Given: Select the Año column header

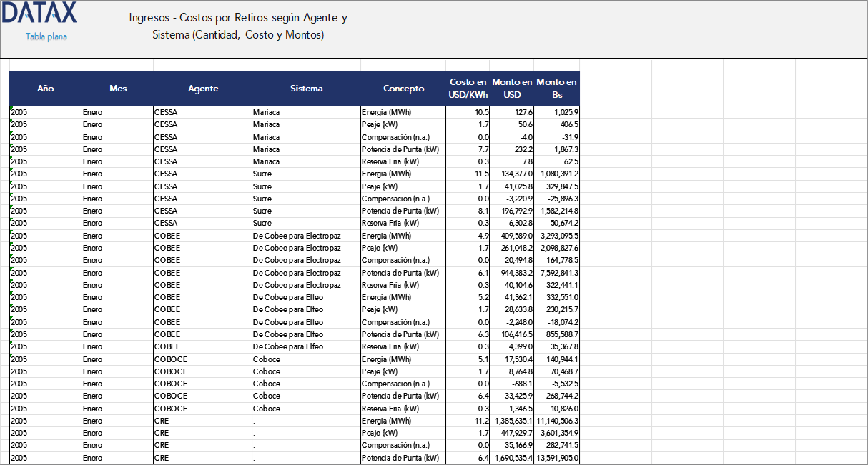Looking at the screenshot, I should (x=46, y=89).
